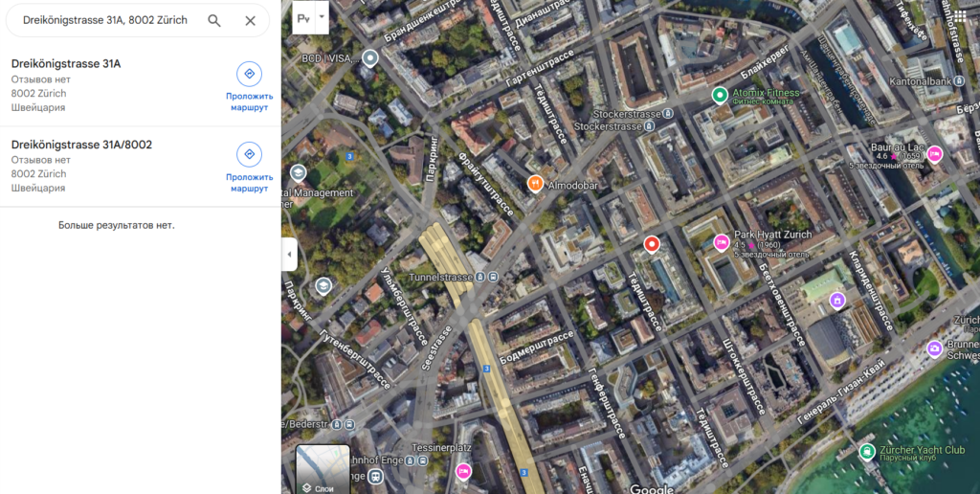The width and height of the screenshot is (980, 494).
Task: Select the Dreikönigstrasse 31A/8002 search result
Action: pos(81,145)
